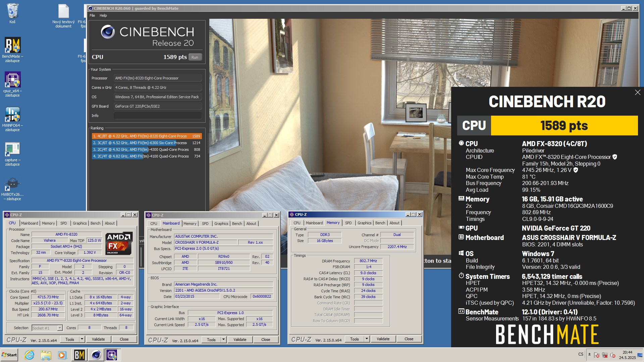644x362 pixels.
Task: Open the Memory tab in the left CPU-Z window
Action: pyautogui.click(x=48, y=223)
